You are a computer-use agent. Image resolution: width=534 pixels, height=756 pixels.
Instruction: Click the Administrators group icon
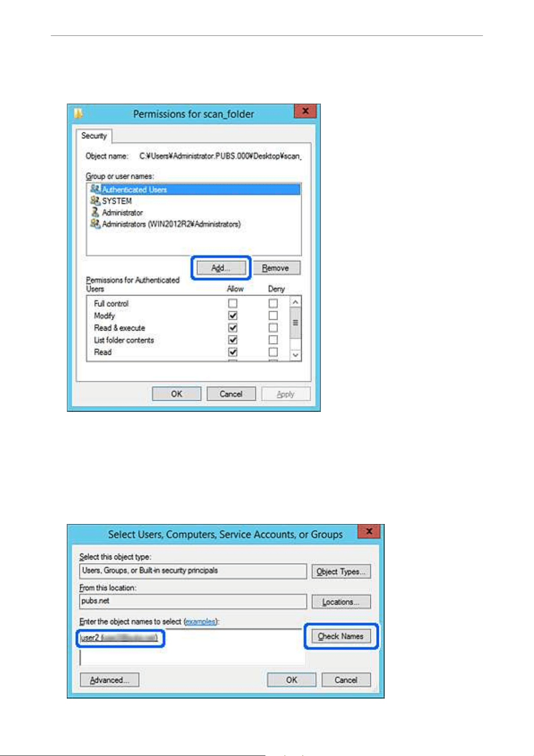(95, 223)
